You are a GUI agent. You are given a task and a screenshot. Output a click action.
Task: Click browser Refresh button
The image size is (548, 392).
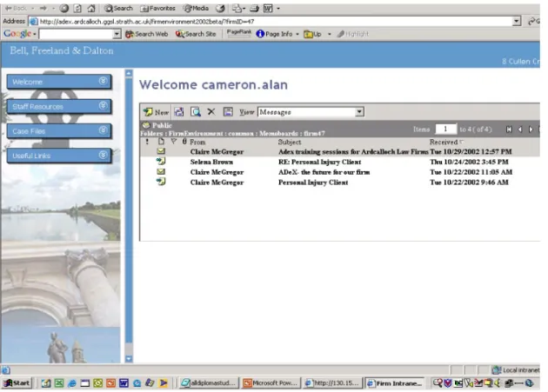pos(77,9)
